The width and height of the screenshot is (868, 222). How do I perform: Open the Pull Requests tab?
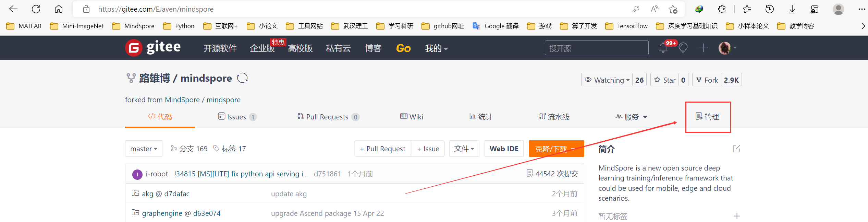[328, 117]
